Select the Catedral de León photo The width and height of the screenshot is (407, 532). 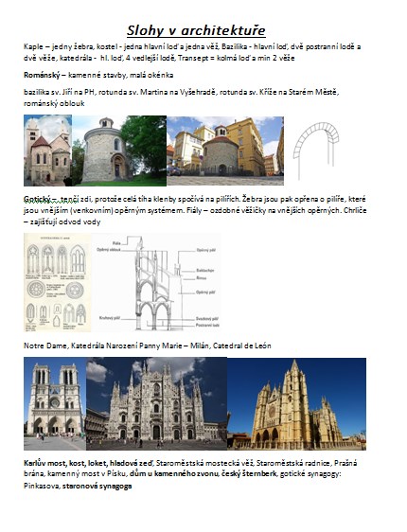click(x=297, y=404)
